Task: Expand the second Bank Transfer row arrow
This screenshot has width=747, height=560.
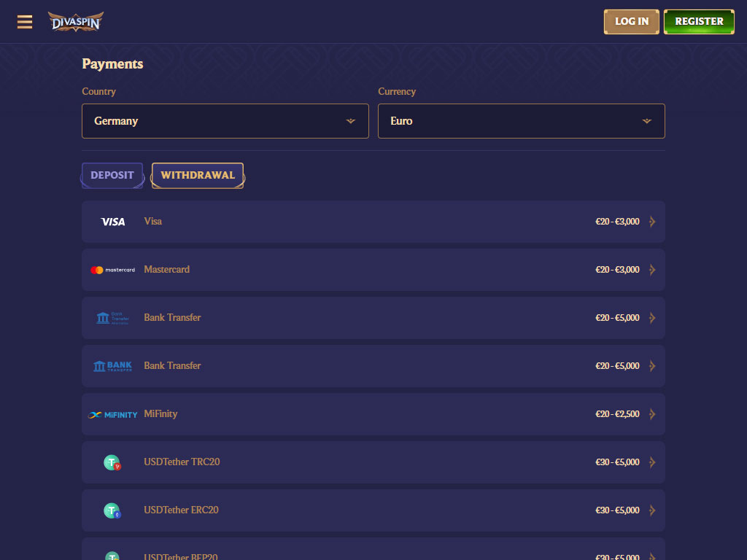Action: 652,366
